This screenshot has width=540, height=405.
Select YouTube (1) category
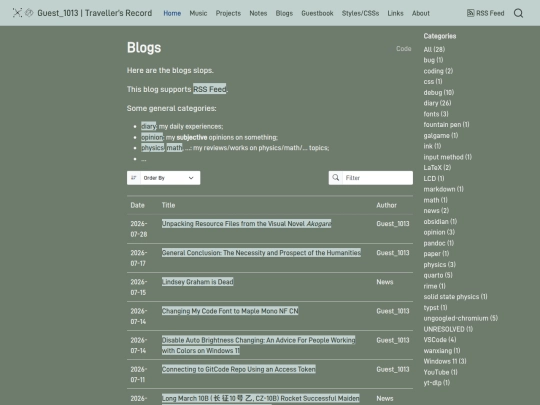coord(440,372)
